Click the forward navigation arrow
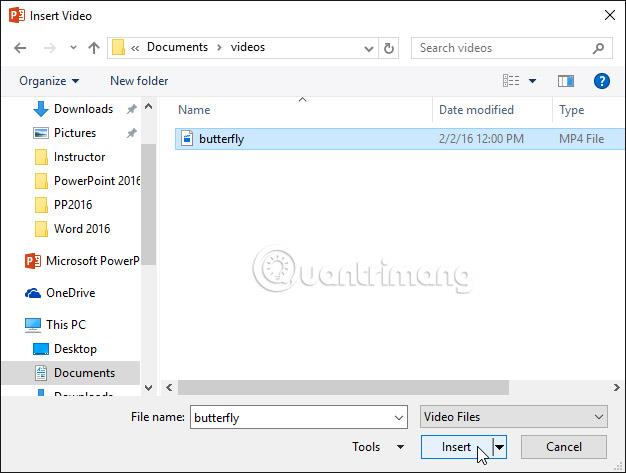Image resolution: width=626 pixels, height=473 pixels. 50,48
